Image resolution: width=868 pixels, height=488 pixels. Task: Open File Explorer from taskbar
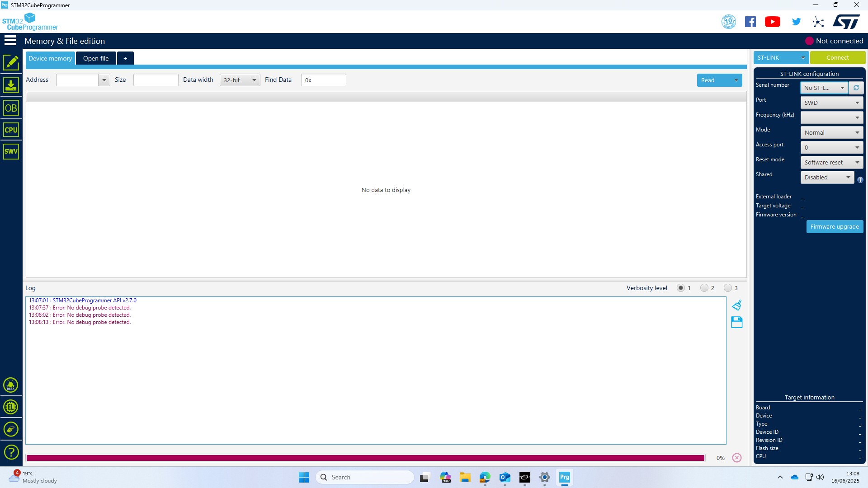[x=465, y=477]
